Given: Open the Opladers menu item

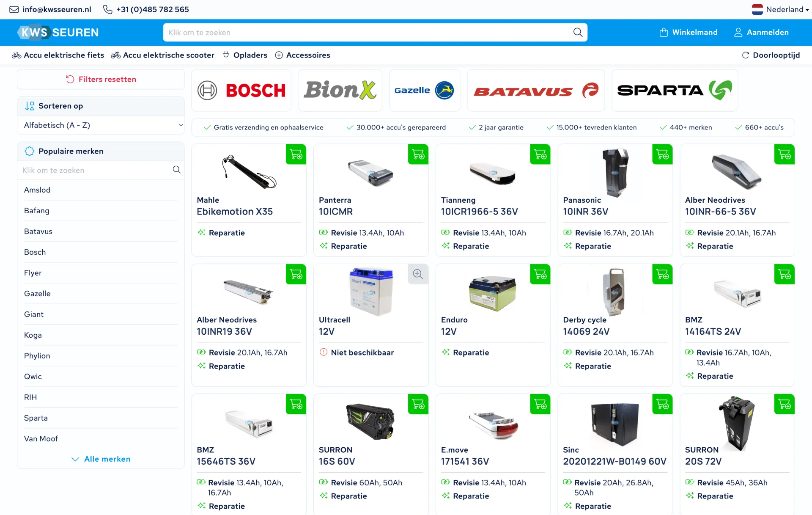Looking at the screenshot, I should click(245, 55).
